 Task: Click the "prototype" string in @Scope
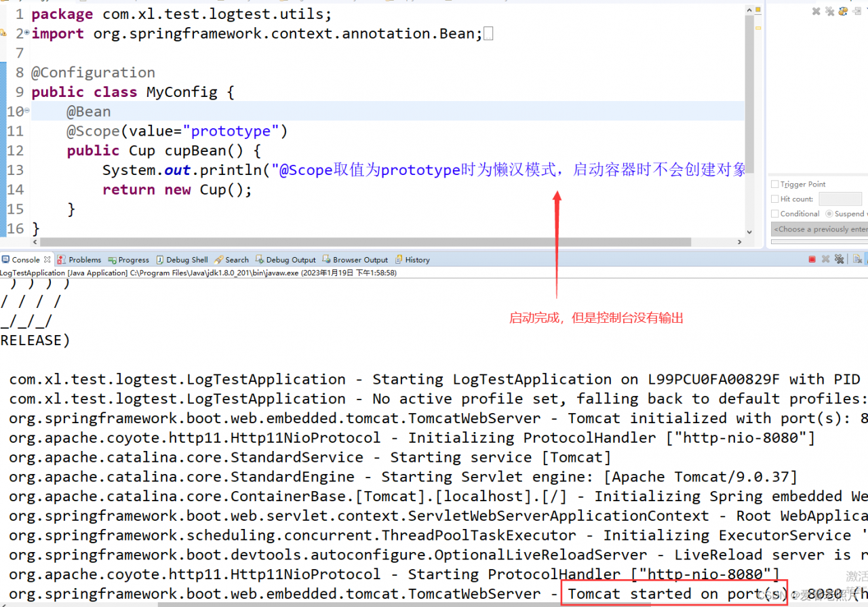[231, 131]
